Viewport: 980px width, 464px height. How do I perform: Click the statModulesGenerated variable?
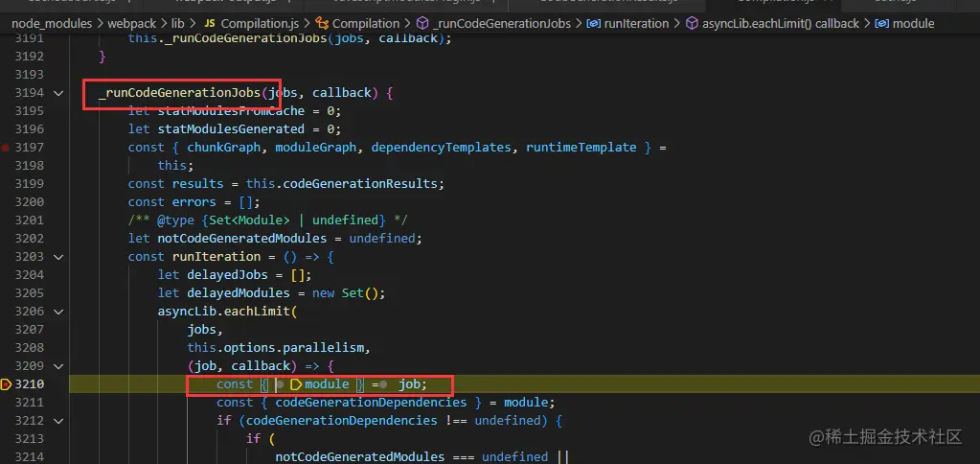pyautogui.click(x=231, y=129)
